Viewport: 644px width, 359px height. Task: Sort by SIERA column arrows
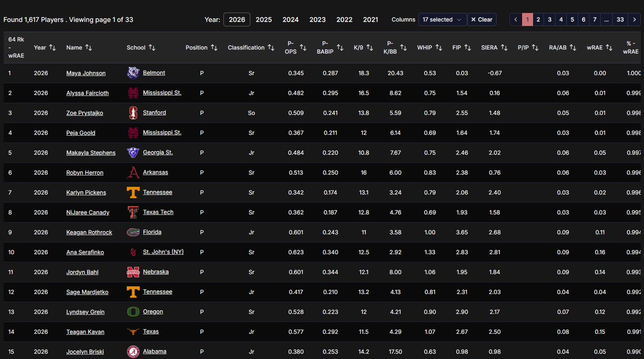click(504, 47)
